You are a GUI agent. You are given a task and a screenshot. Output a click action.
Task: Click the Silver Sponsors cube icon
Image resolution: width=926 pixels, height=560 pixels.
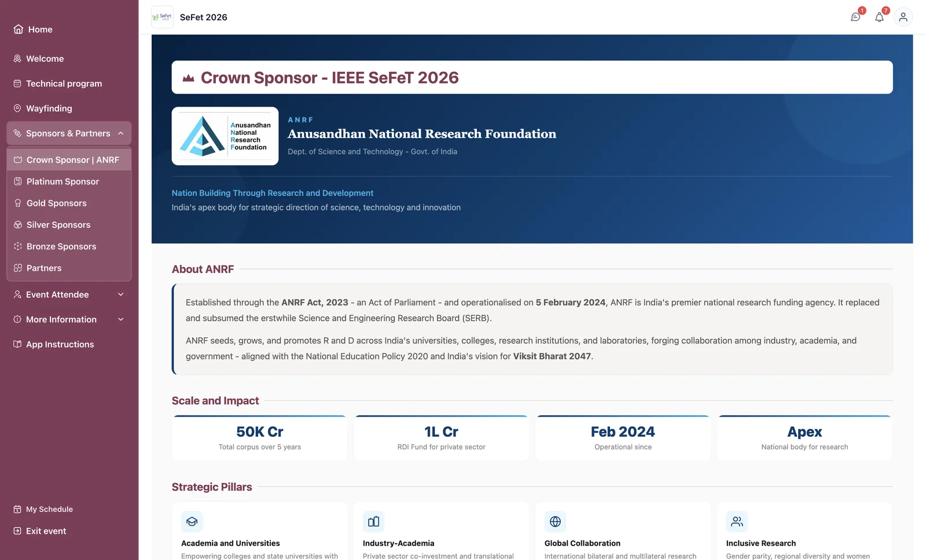(x=18, y=225)
